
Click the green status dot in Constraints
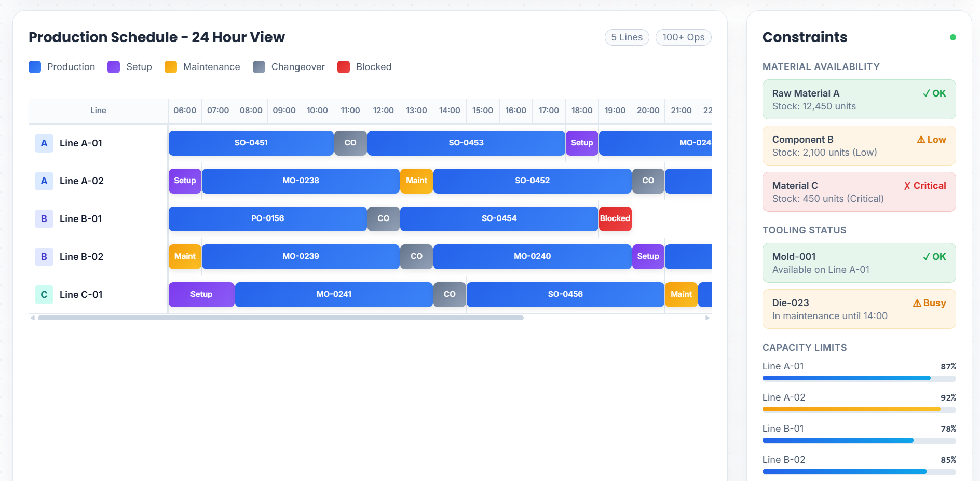pos(952,37)
